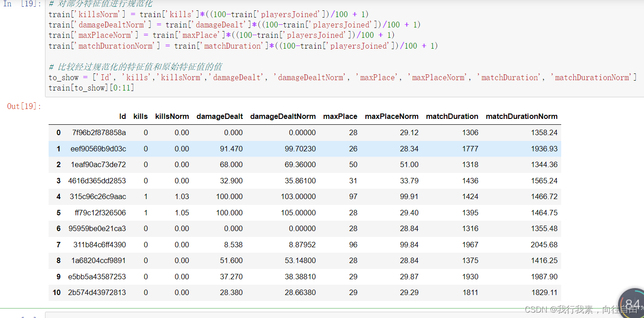Place cursor in matchDurationNorm assignment code line
644x318 pixels.
pyautogui.click(x=243, y=46)
